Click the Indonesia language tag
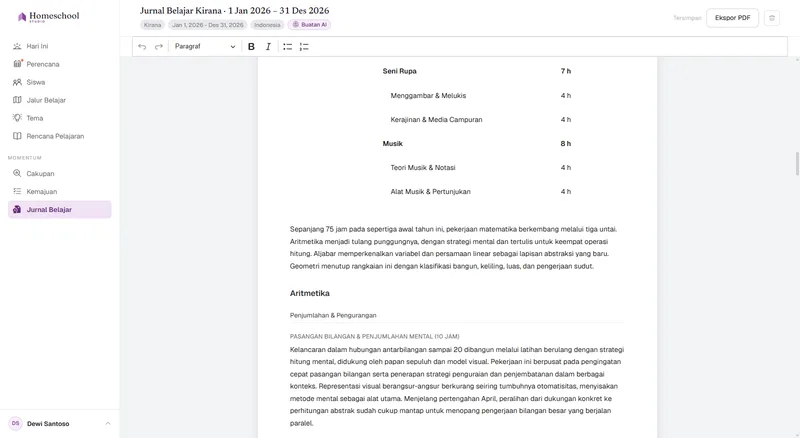The image size is (800, 438). click(x=267, y=25)
